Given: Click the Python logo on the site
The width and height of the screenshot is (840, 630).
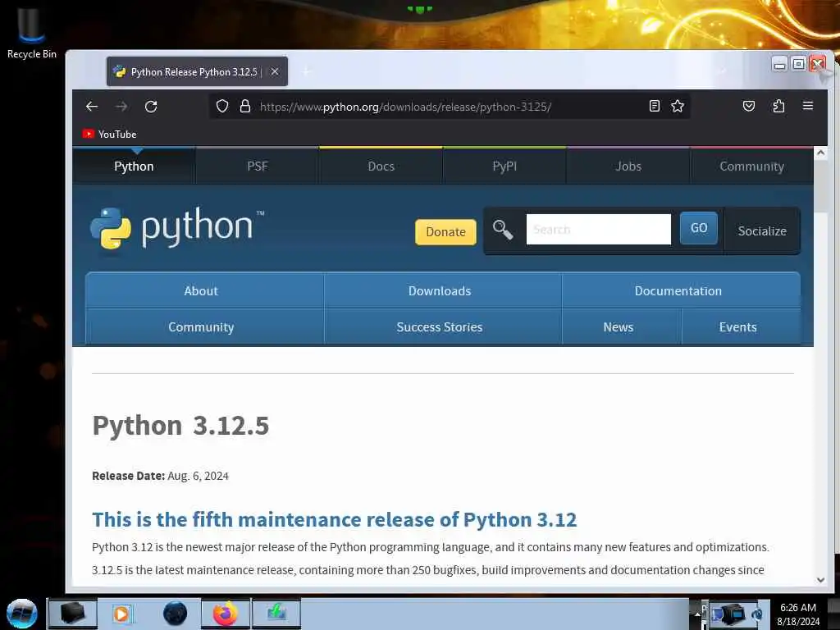Looking at the screenshot, I should click(177, 228).
